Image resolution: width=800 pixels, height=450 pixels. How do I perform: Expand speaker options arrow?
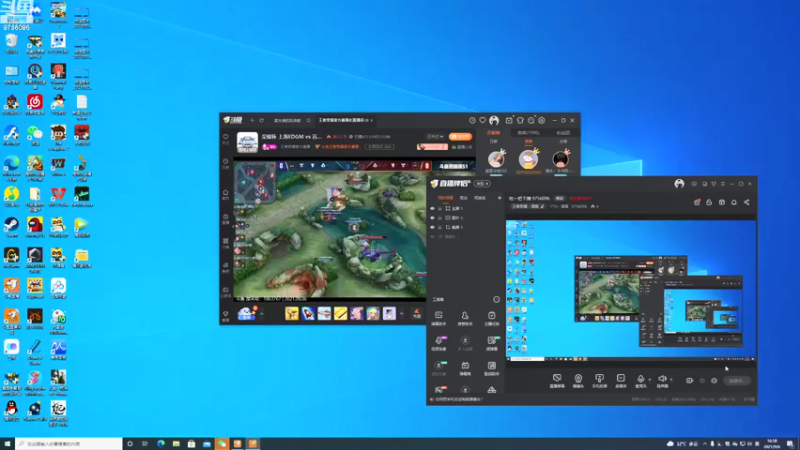(671, 380)
